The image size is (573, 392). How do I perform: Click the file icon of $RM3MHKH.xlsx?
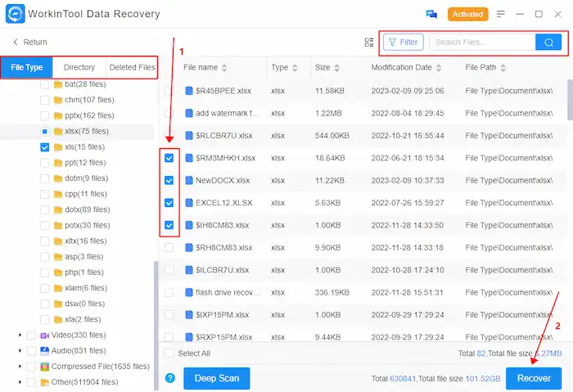(x=189, y=158)
